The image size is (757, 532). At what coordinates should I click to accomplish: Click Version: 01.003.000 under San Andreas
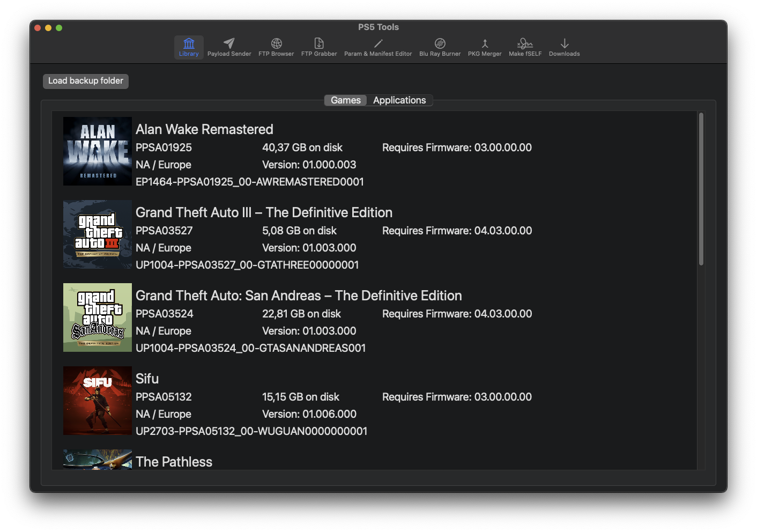(309, 331)
